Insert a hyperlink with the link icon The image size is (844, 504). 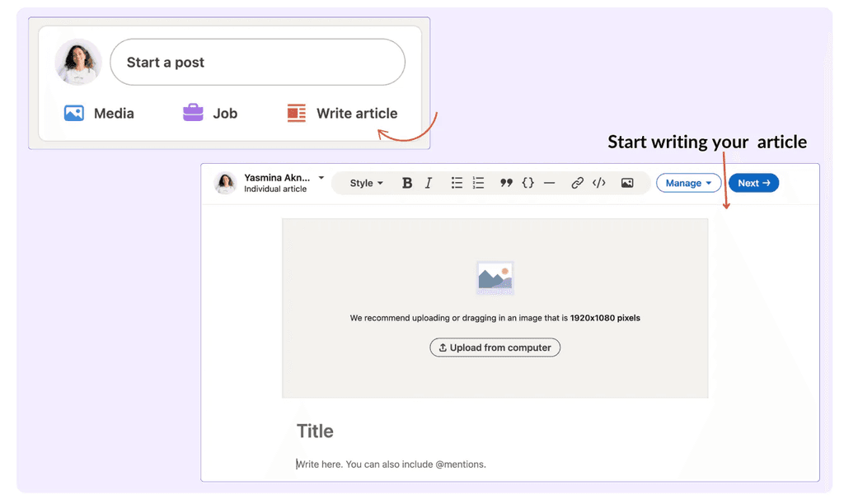577,183
